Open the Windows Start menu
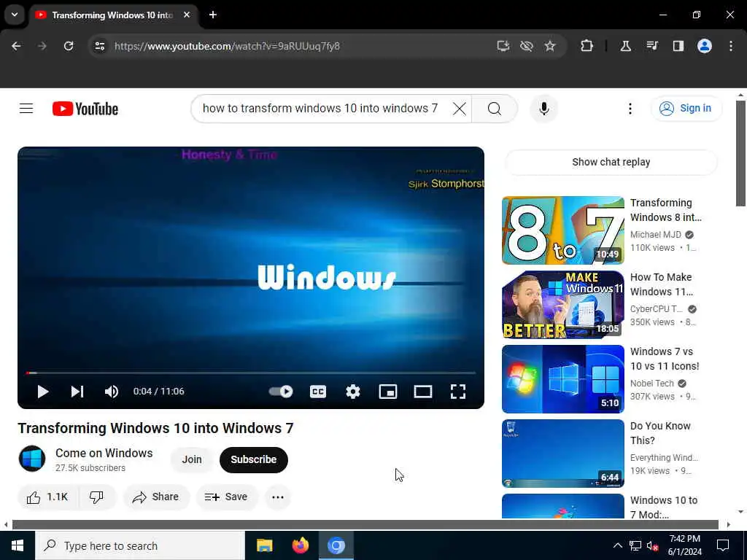The height and width of the screenshot is (560, 747). [x=18, y=545]
